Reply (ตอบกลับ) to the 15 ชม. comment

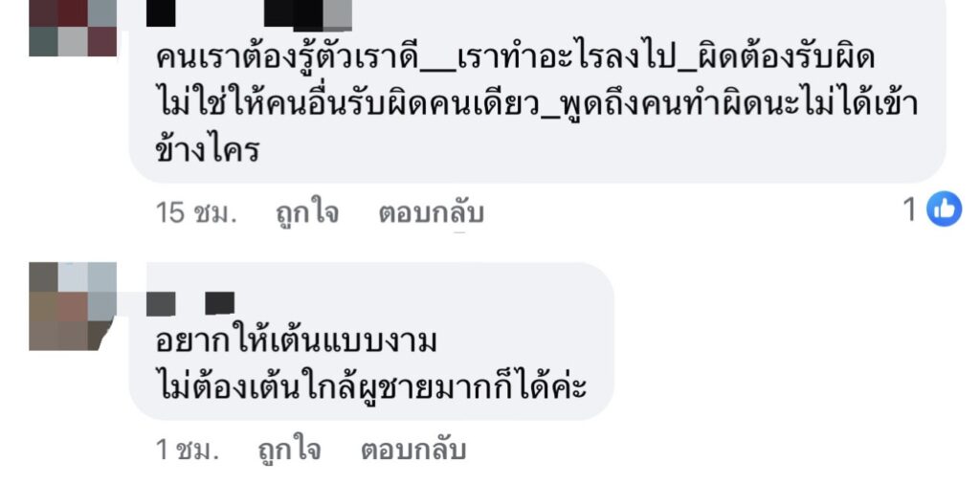pos(432,212)
